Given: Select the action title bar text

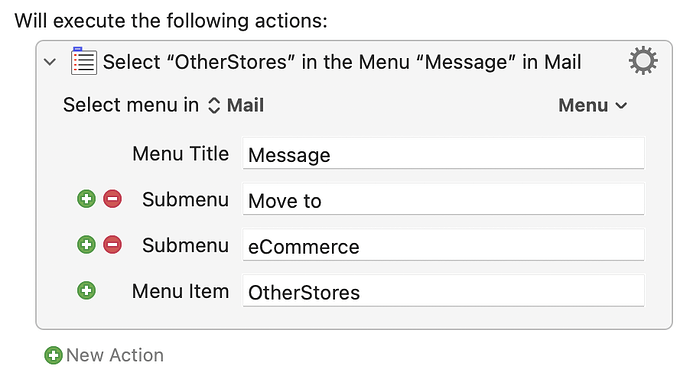Looking at the screenshot, I should 342,62.
